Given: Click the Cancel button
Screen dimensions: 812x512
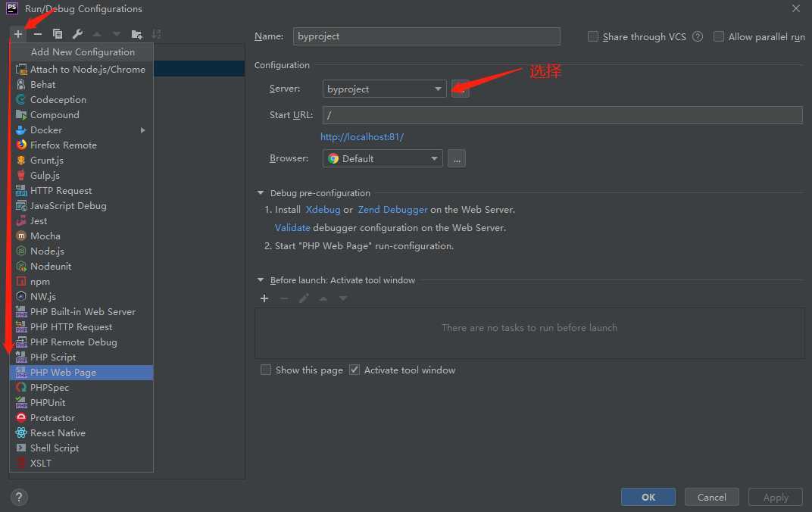Looking at the screenshot, I should tap(711, 498).
